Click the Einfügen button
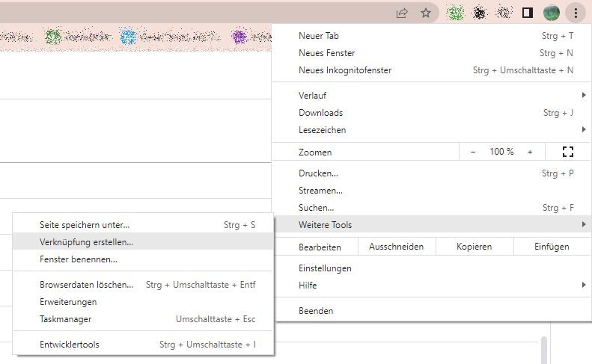The width and height of the screenshot is (592, 364). click(552, 247)
